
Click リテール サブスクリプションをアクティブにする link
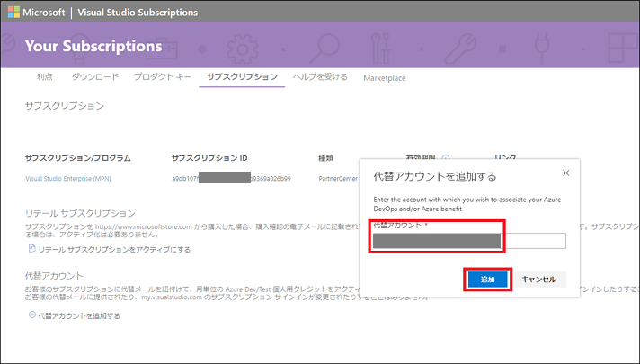[x=114, y=249]
